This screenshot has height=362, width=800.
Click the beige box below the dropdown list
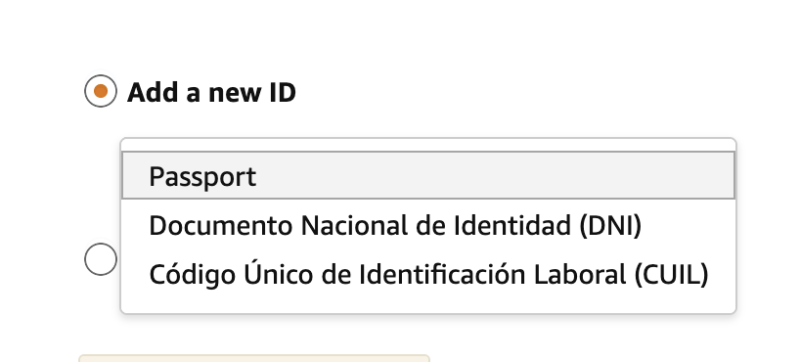[x=254, y=358]
